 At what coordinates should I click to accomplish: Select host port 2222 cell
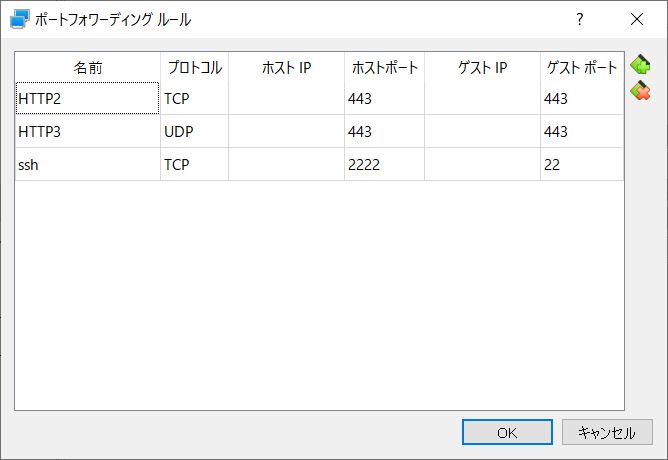384,164
